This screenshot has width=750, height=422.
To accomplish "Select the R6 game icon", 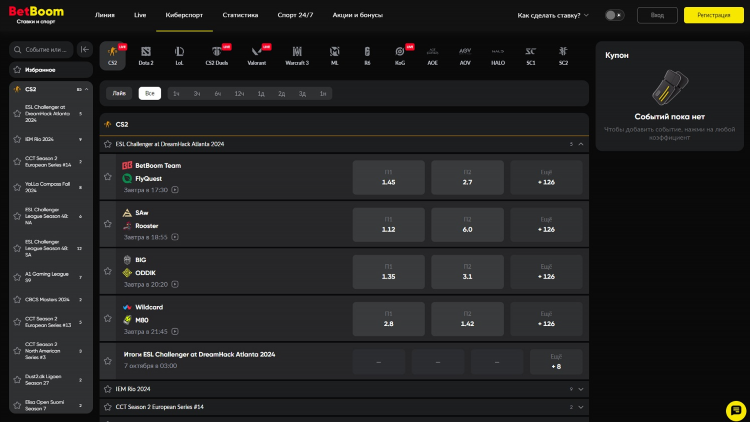I will pos(367,56).
